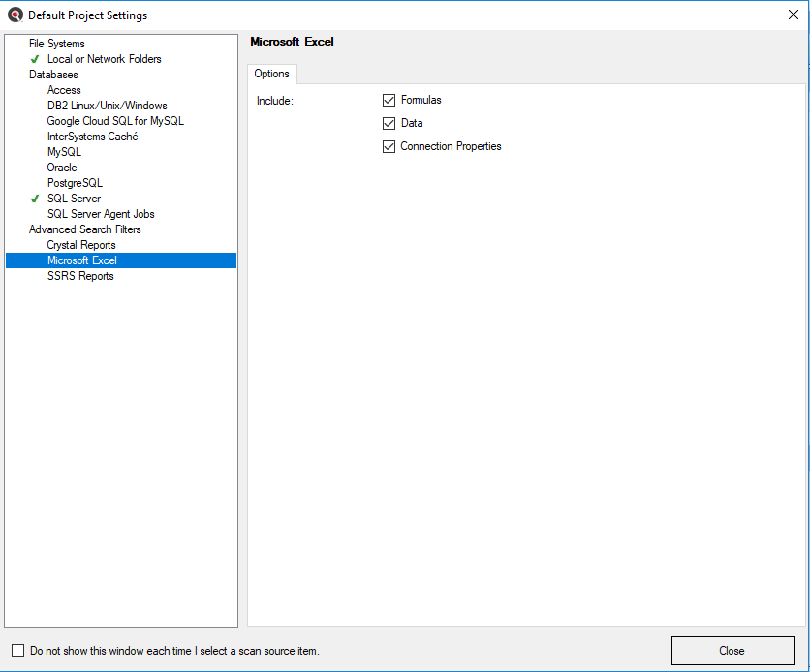Close the dialog with the X button
Image resolution: width=810 pixels, height=672 pixels.
(x=793, y=15)
